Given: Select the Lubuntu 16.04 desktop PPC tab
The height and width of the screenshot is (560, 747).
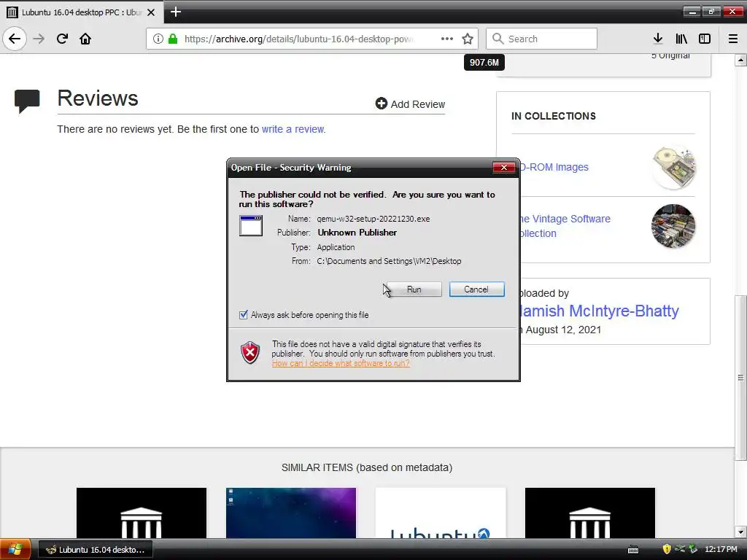Looking at the screenshot, I should (x=82, y=12).
